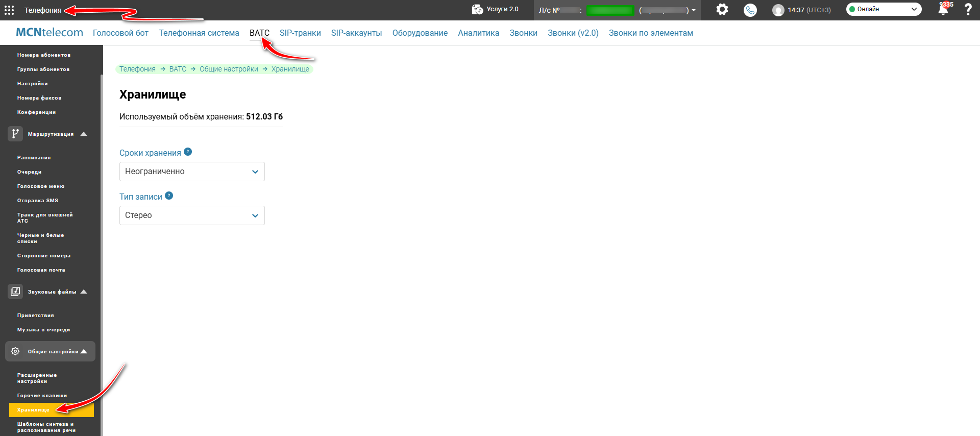
Task: Collapse the Общие настройки section
Action: (84, 351)
